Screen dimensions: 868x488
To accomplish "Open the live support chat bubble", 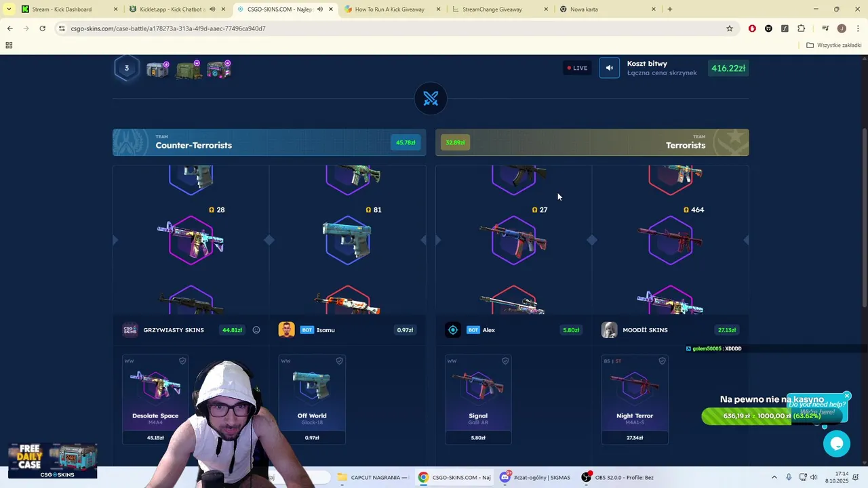I will tap(836, 444).
